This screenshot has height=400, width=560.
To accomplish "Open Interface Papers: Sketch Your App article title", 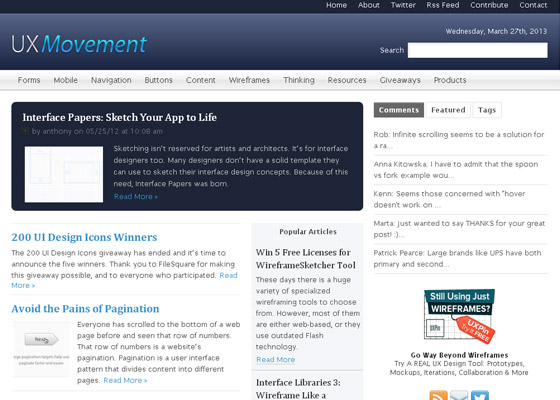I will [119, 117].
